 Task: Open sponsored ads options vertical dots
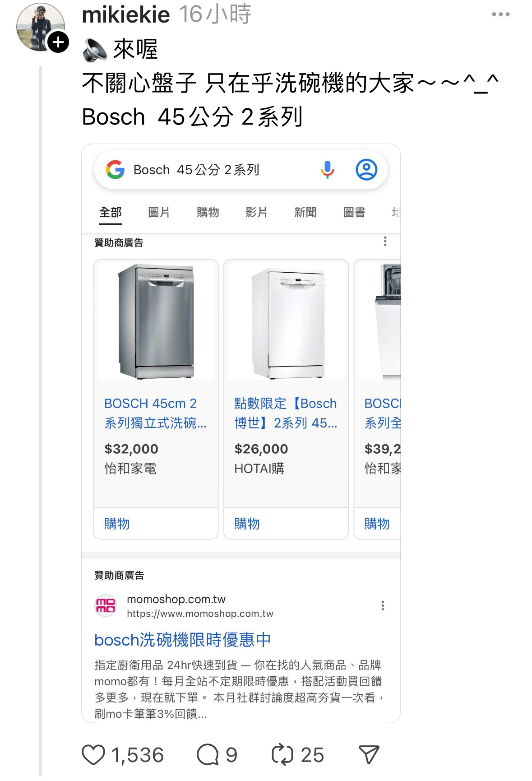pos(385,242)
